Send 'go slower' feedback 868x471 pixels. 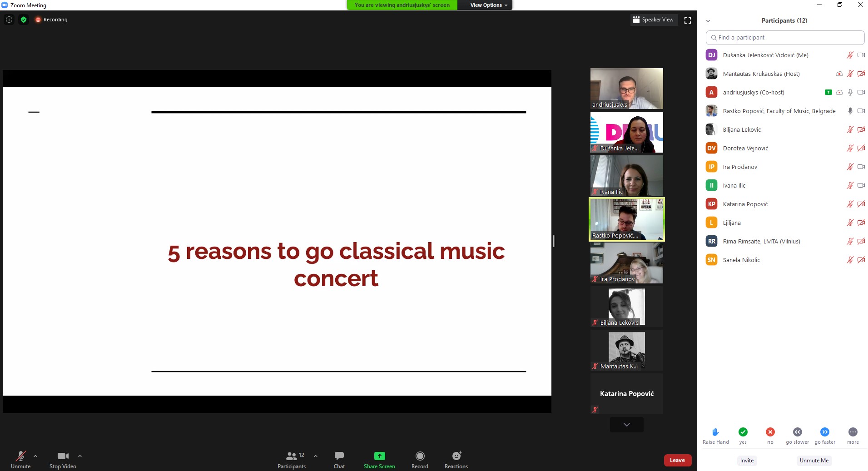[797, 436]
